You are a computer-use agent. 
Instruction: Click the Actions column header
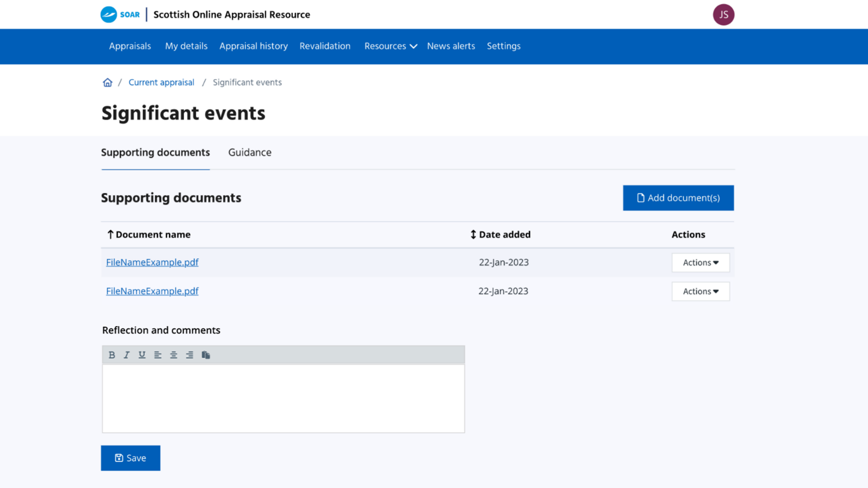pos(688,235)
